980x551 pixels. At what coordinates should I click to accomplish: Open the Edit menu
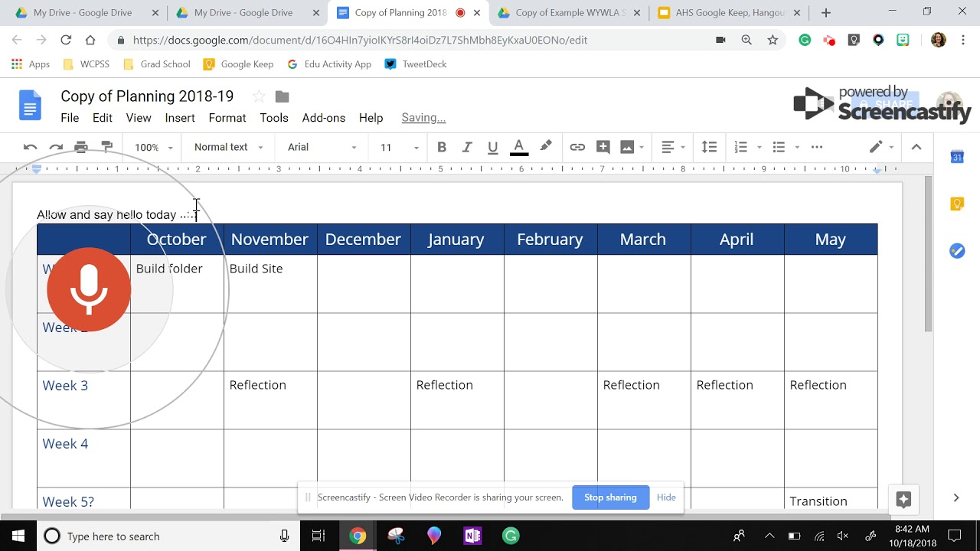click(x=103, y=118)
